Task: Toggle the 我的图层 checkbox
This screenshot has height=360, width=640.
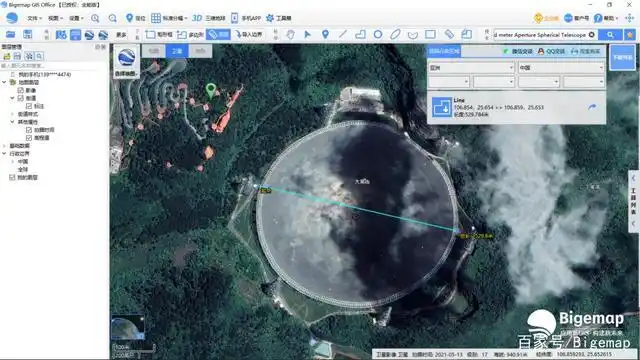Action: pyautogui.click(x=12, y=178)
